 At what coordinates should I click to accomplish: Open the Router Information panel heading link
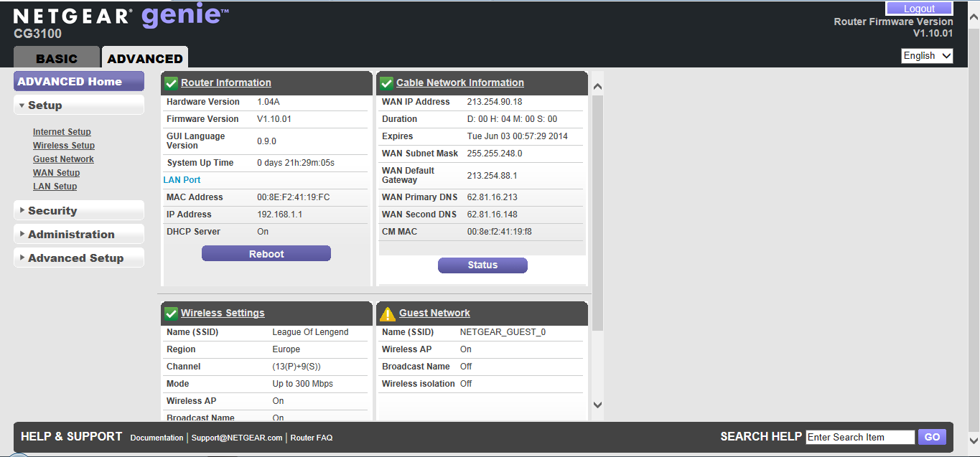226,83
